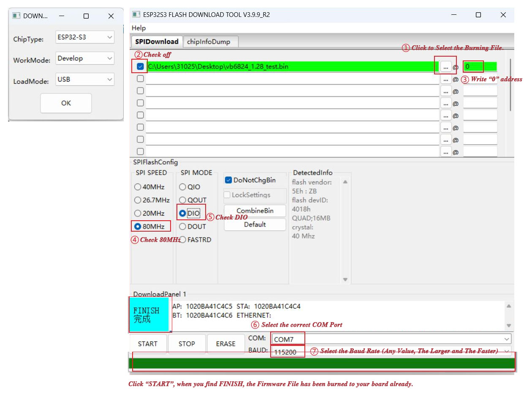Choose QIO SPI mode

(182, 187)
